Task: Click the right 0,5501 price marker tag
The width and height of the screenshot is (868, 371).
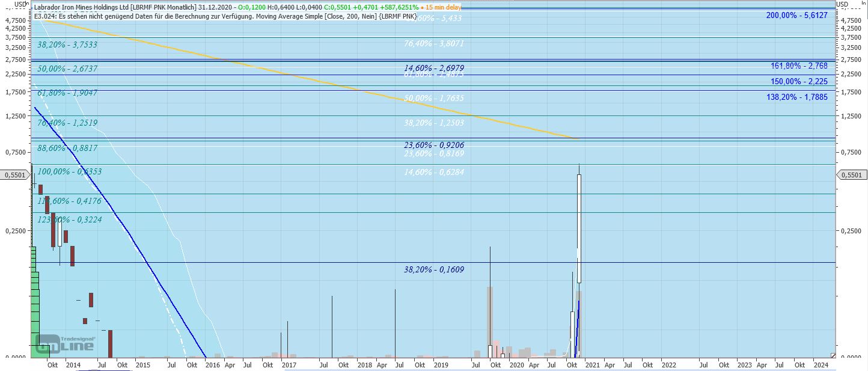Action: point(852,175)
